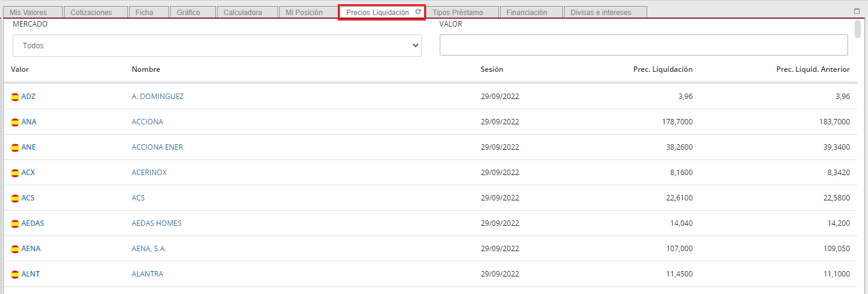868x294 pixels.
Task: Open the ADZ ticker link
Action: [28, 97]
